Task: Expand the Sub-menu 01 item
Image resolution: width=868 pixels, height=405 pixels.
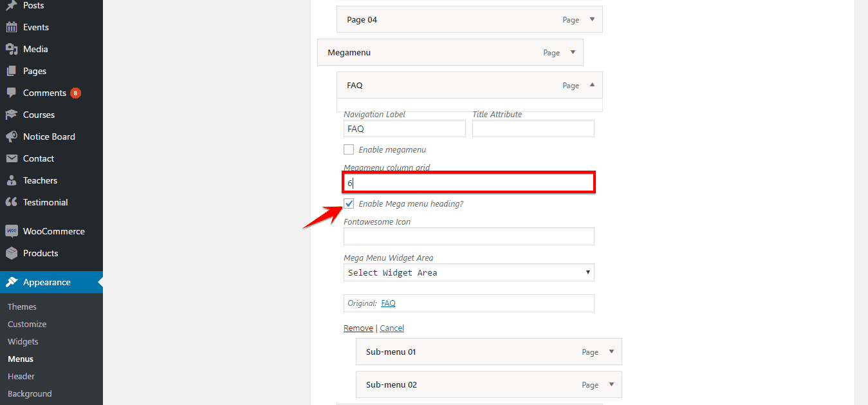Action: click(611, 352)
